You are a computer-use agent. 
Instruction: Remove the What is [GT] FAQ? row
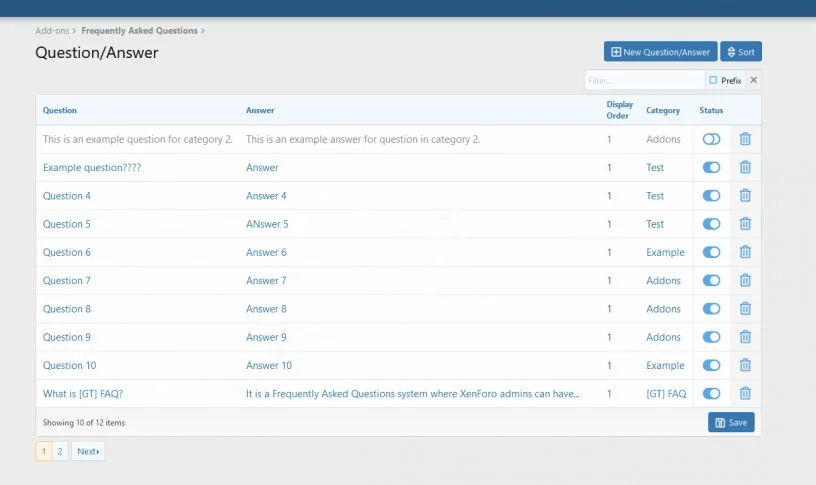tap(745, 394)
